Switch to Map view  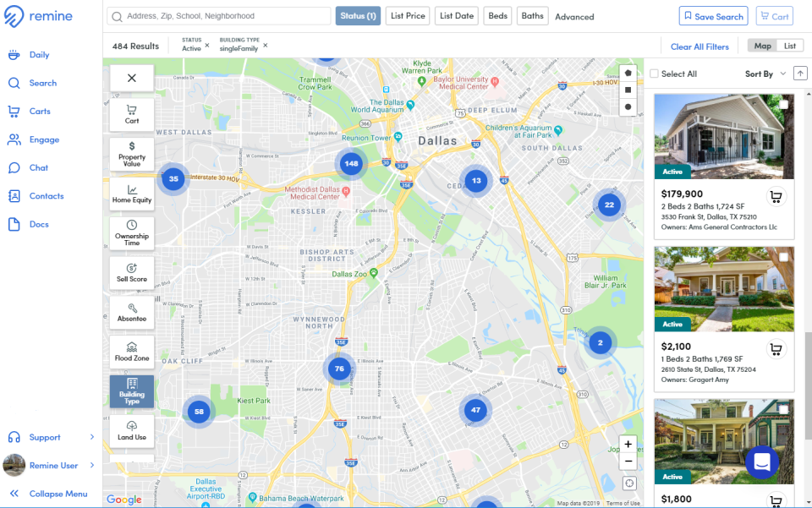762,46
